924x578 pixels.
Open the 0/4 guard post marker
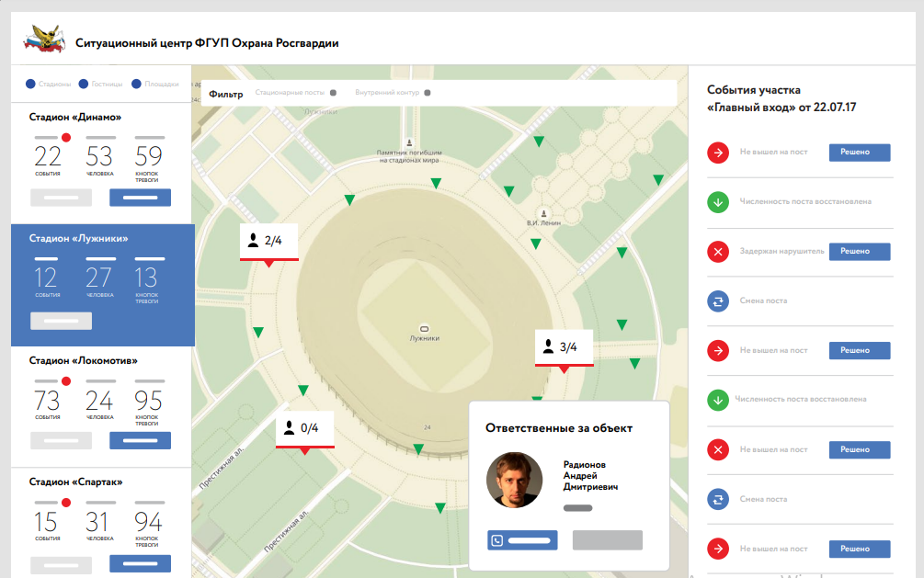click(304, 428)
